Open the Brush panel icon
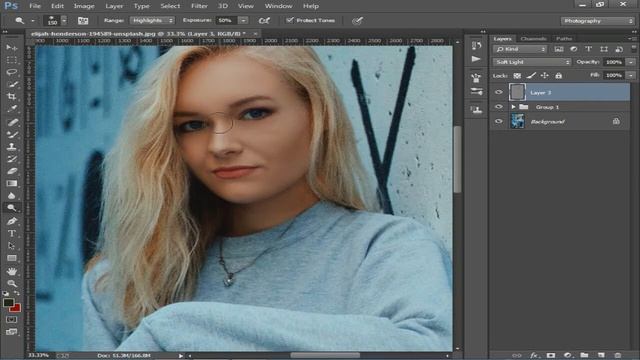This screenshot has width=640, height=360. [476, 91]
